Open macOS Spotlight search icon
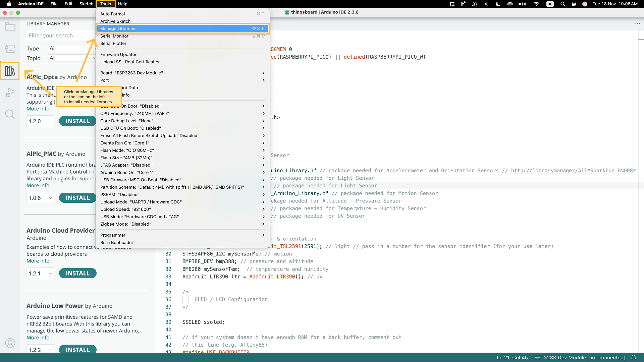 [x=562, y=4]
